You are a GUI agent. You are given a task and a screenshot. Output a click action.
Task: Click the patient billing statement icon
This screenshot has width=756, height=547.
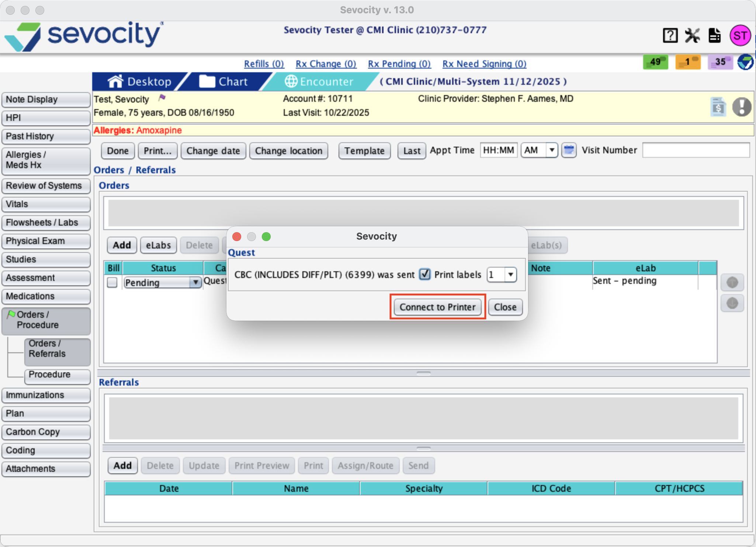pyautogui.click(x=718, y=107)
